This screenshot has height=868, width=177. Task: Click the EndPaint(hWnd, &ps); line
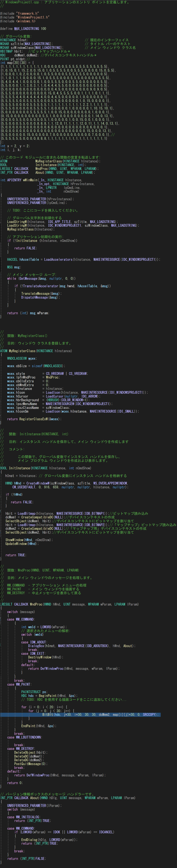[x=39, y=726]
